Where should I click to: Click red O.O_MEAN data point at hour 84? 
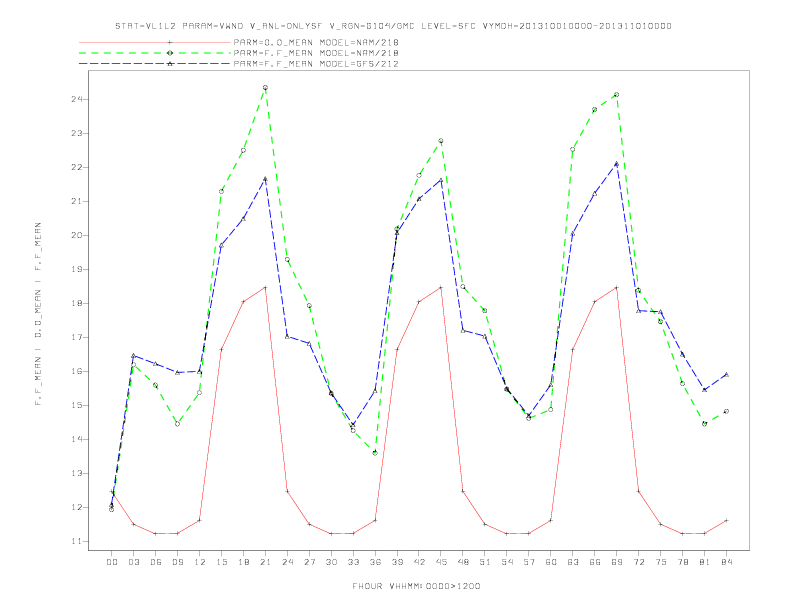pos(726,520)
